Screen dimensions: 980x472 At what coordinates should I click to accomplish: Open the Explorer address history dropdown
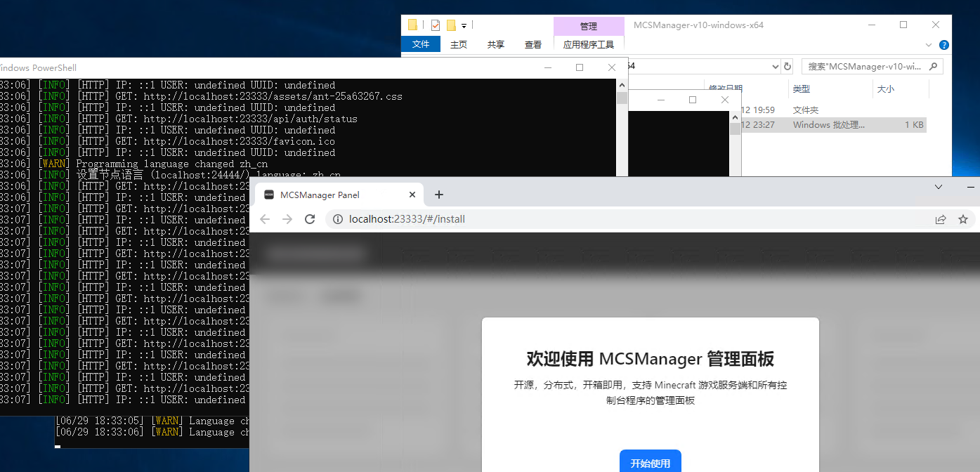click(x=776, y=67)
